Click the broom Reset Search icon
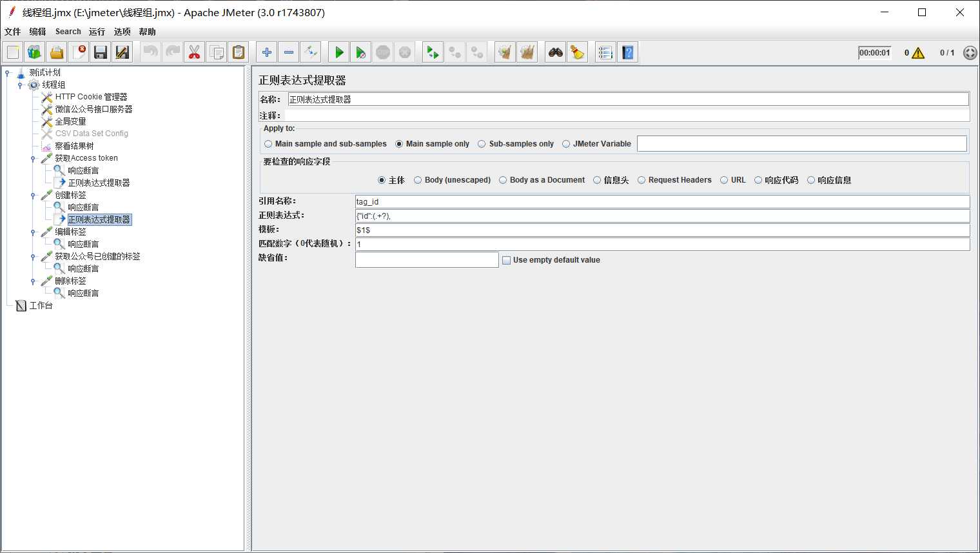 pos(578,52)
